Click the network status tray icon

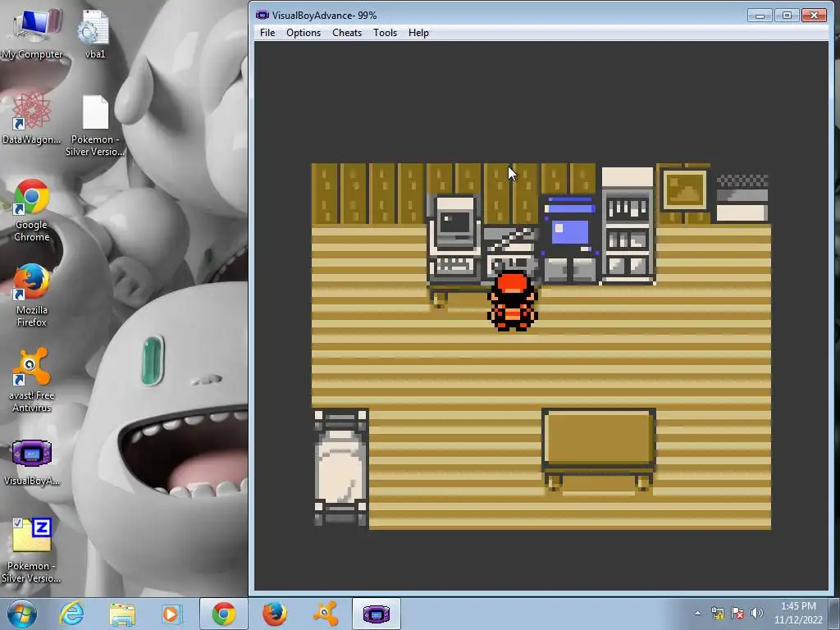717,614
